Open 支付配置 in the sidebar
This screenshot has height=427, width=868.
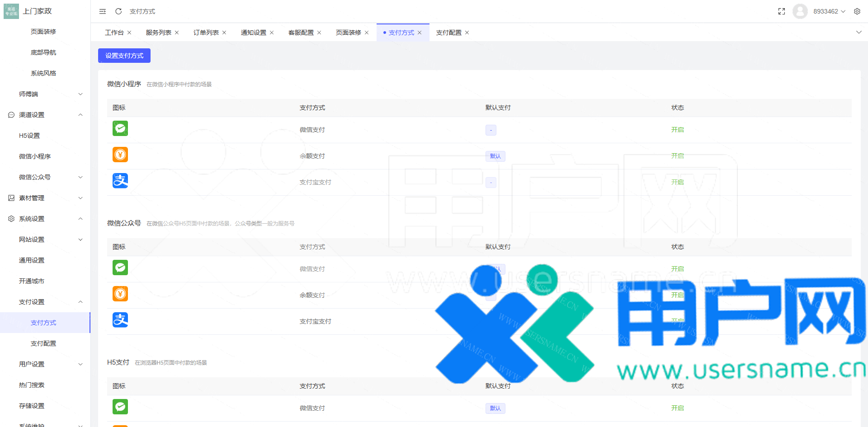[x=43, y=343]
